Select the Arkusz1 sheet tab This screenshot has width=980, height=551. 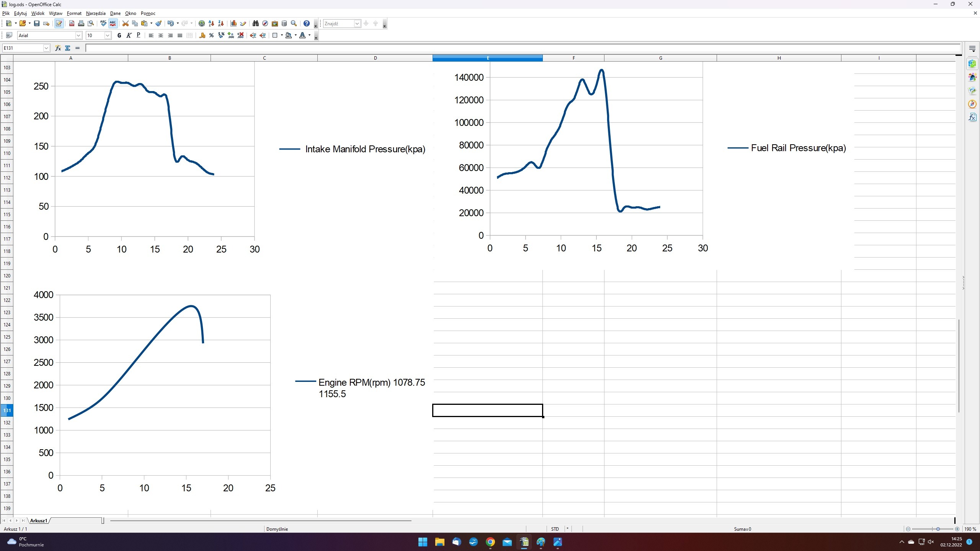[x=39, y=520]
